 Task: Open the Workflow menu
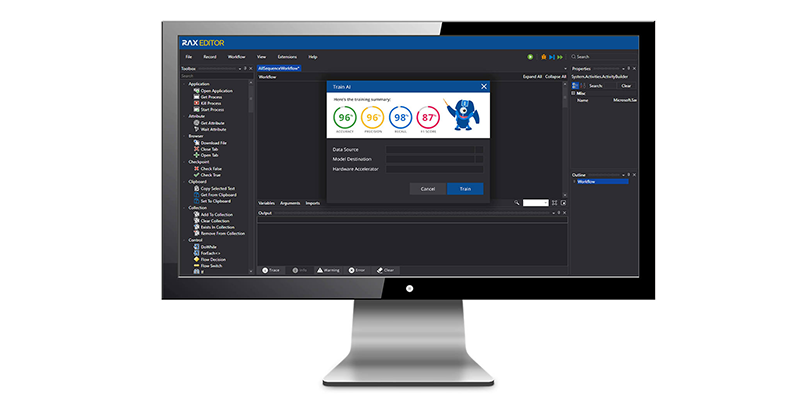[237, 57]
